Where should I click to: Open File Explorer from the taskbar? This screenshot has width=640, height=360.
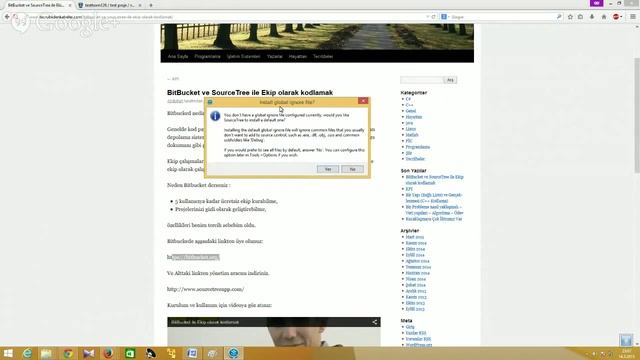[46, 353]
